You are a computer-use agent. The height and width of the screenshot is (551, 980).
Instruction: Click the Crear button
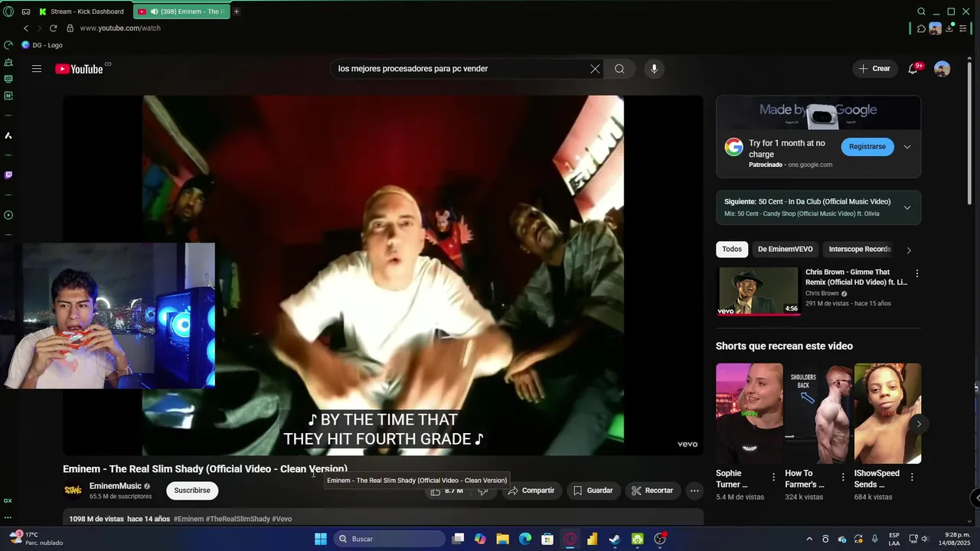pos(874,69)
